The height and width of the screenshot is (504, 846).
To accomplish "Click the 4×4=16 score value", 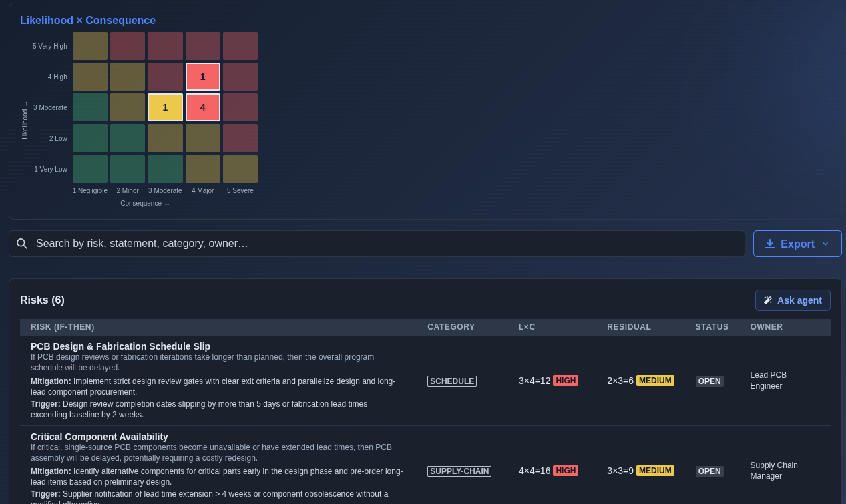I will [535, 471].
